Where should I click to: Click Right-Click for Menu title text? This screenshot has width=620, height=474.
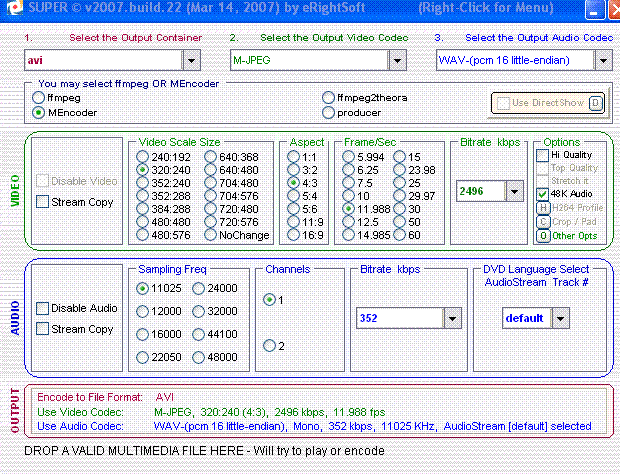coord(486,8)
